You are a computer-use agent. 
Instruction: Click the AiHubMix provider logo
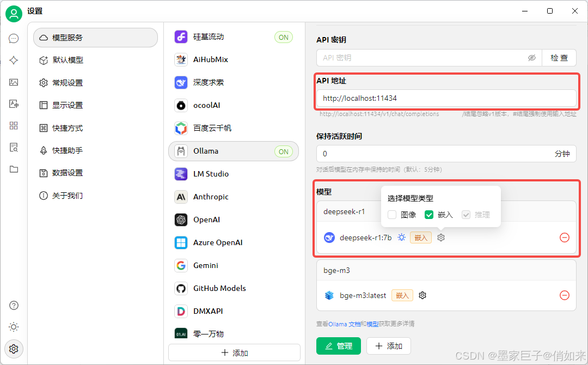click(181, 59)
